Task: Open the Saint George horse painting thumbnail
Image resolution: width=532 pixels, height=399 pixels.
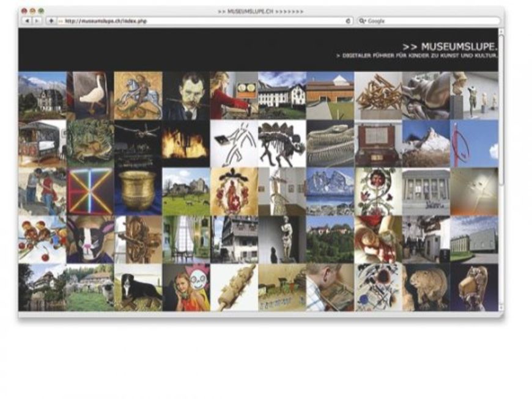Action: [x=138, y=95]
